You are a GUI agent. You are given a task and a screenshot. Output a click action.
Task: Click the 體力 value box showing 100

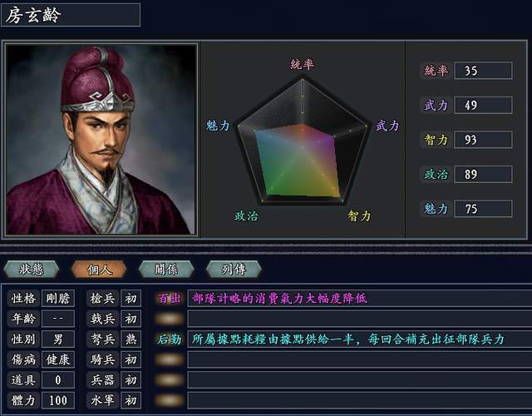click(x=59, y=400)
